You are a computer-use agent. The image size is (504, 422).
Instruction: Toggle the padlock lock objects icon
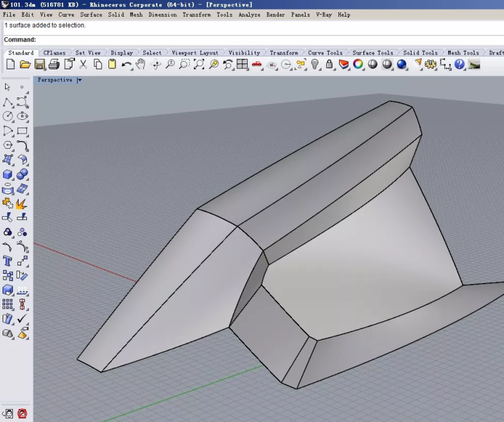[x=329, y=64]
